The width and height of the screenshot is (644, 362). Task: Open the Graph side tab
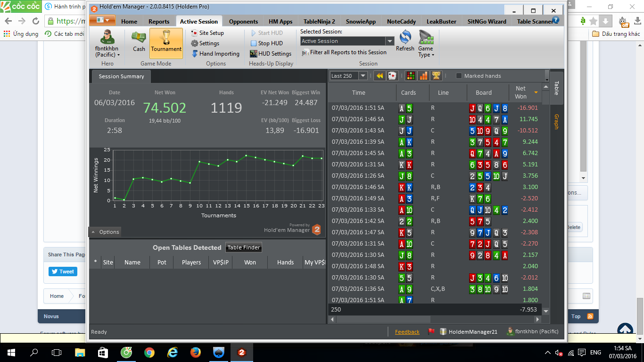click(556, 122)
